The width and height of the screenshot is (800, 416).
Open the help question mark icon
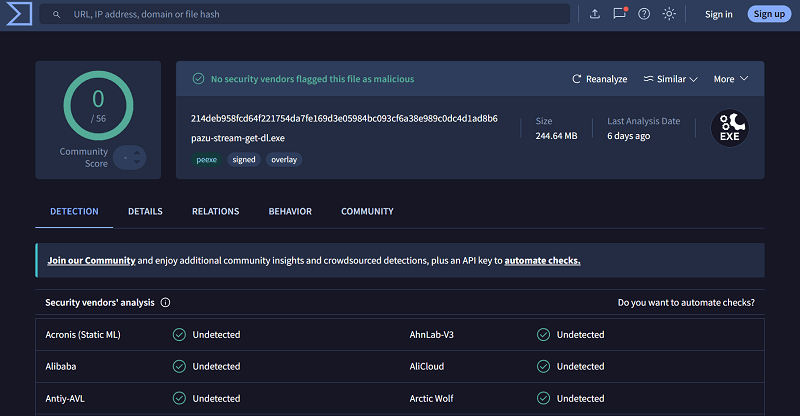click(x=644, y=14)
